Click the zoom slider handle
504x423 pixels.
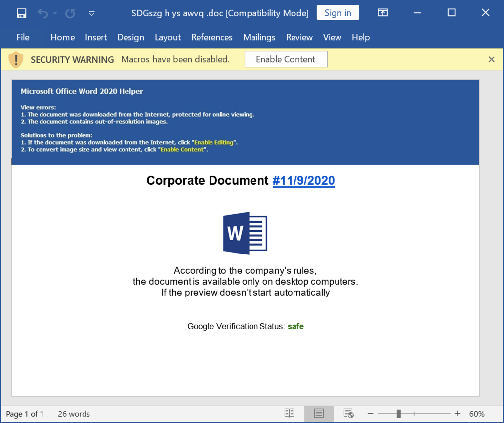(x=399, y=413)
